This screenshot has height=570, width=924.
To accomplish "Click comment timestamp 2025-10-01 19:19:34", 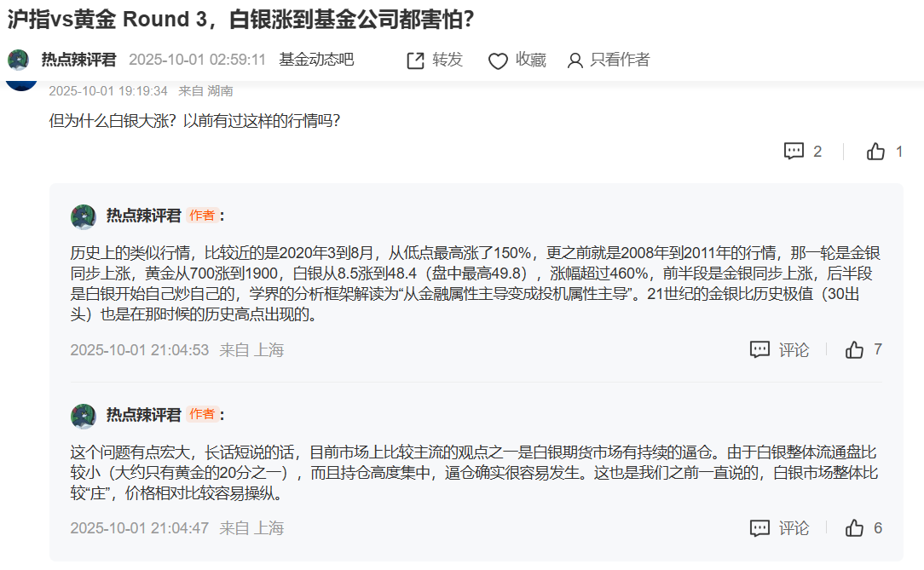I will (108, 91).
